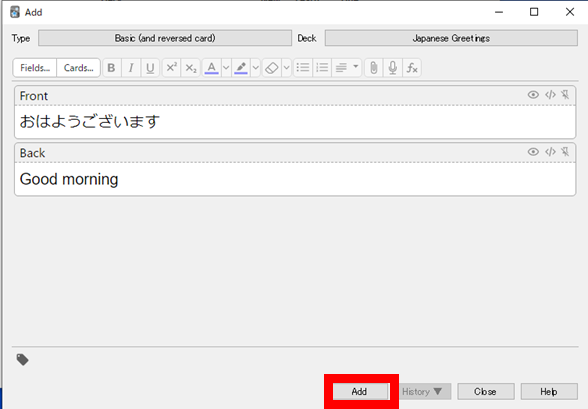
Task: Attach a file with paperclip icon
Action: (x=374, y=68)
